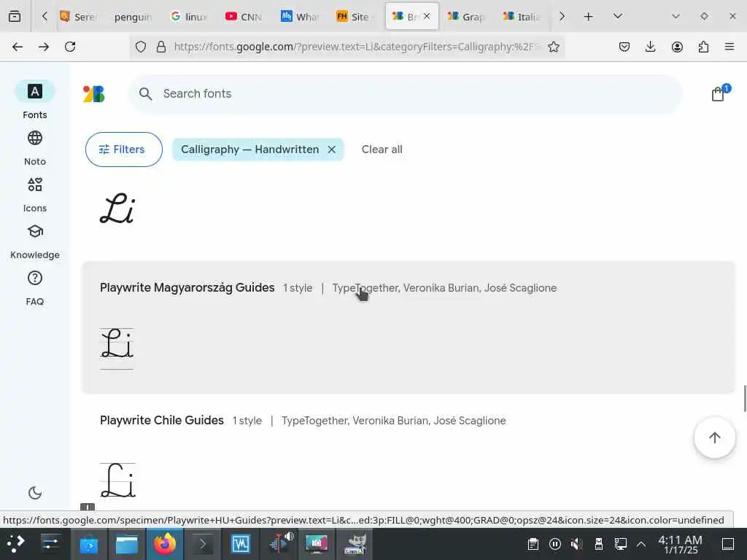Click the search magnifier icon

(x=146, y=94)
